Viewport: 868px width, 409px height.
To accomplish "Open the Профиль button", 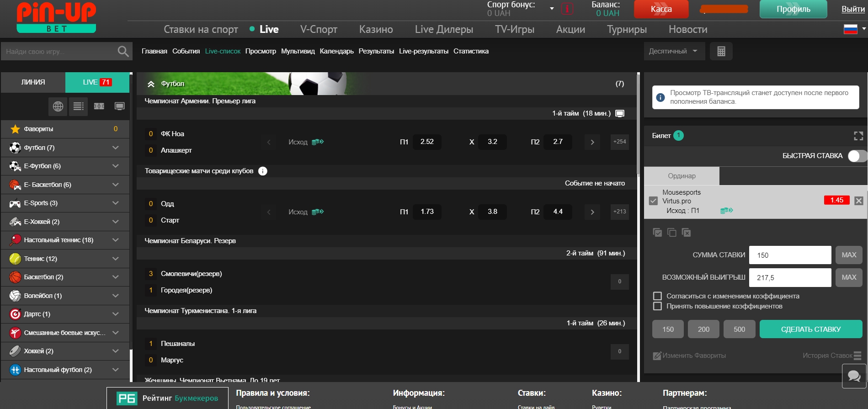I will 793,9.
